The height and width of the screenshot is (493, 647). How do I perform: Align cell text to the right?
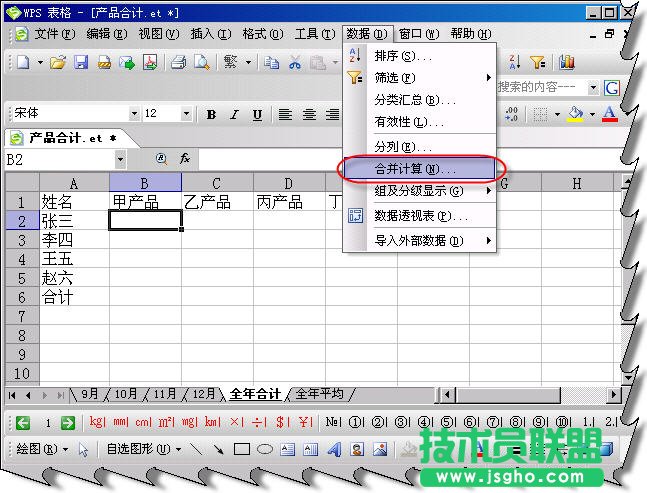click(333, 114)
